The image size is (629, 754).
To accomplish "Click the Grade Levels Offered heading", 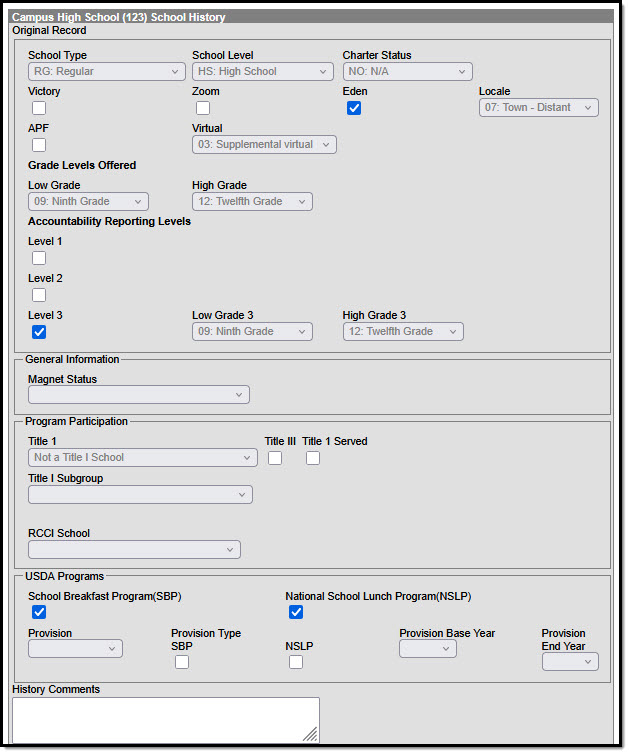I will pyautogui.click(x=82, y=165).
